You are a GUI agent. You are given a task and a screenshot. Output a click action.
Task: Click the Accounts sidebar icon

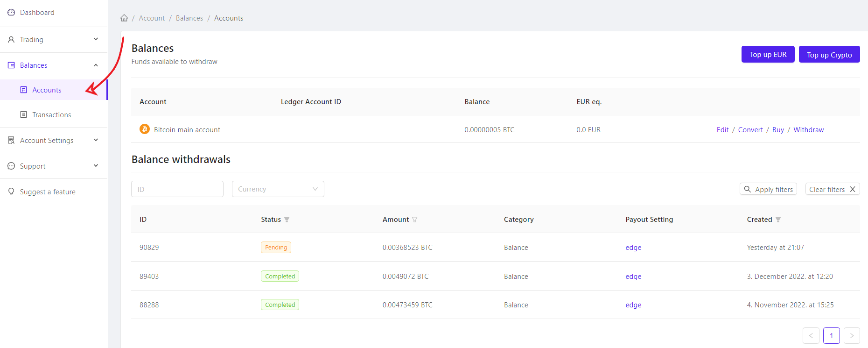click(x=24, y=90)
